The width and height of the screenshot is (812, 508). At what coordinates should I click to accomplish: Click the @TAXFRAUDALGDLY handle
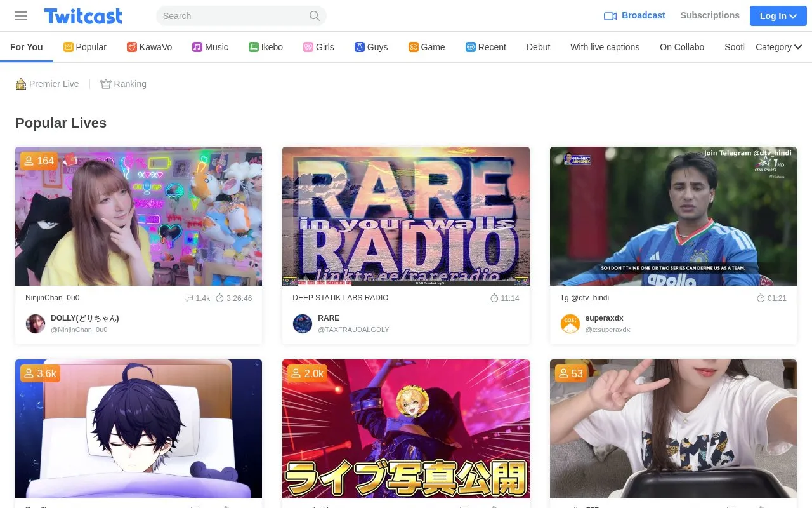pyautogui.click(x=353, y=330)
